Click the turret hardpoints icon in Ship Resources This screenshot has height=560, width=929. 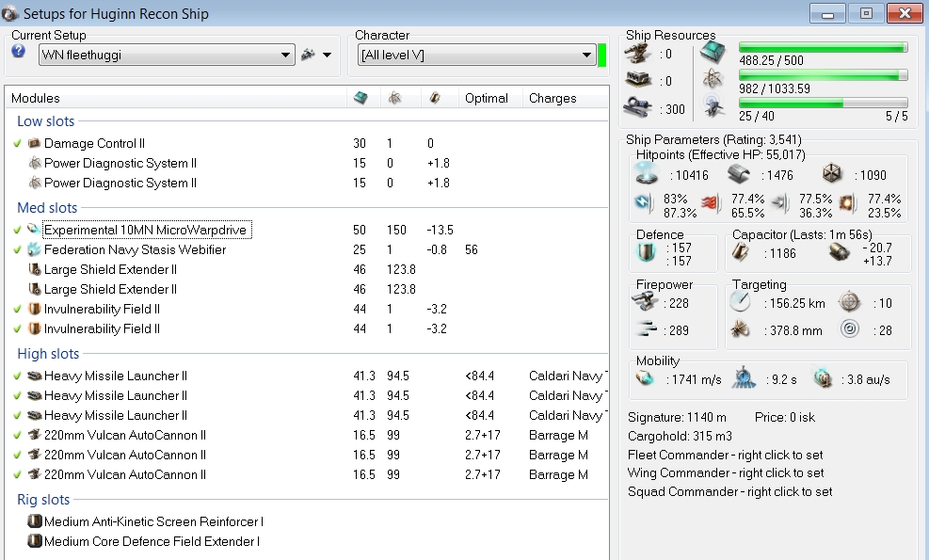[637, 54]
